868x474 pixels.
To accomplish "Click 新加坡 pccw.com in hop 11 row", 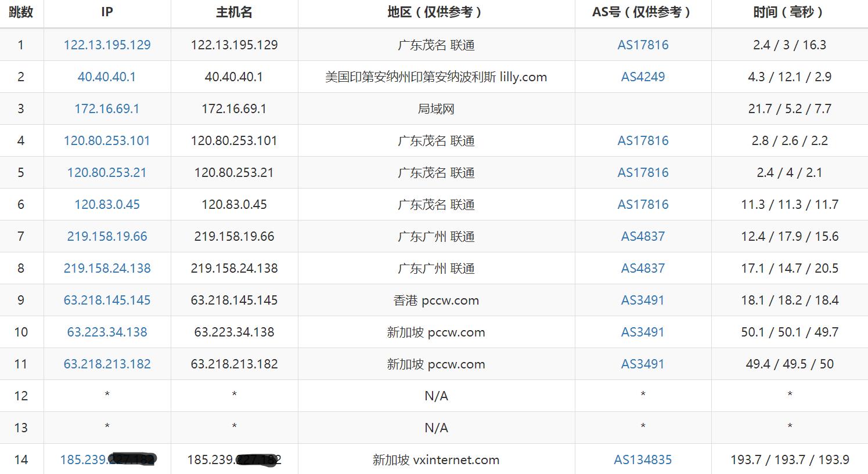I will [436, 364].
